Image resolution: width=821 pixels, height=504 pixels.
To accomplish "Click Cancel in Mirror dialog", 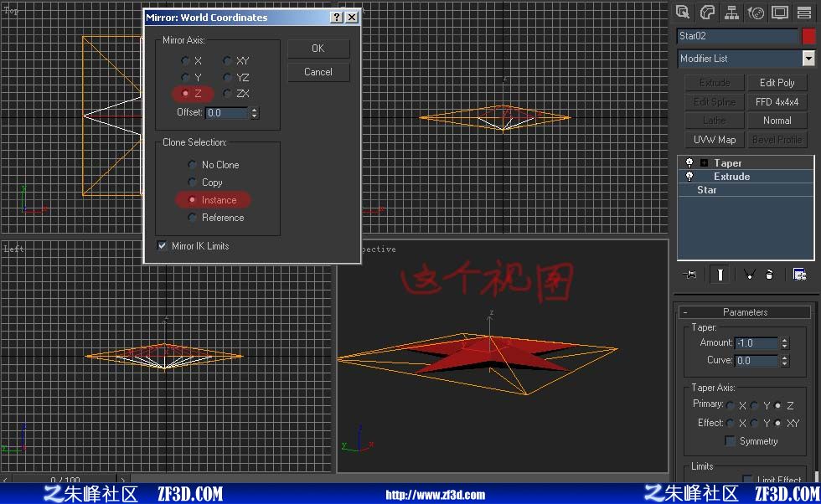I will 318,72.
